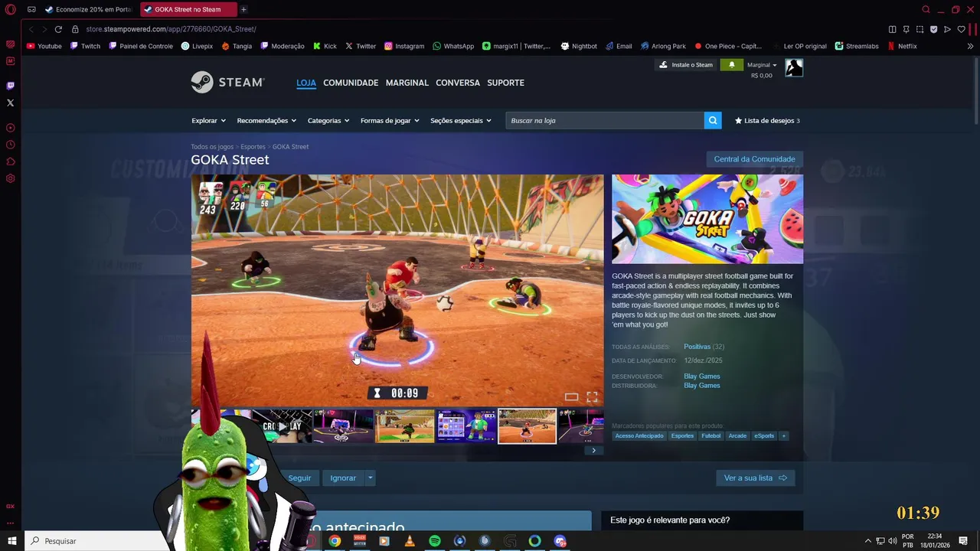Open the green notifications bell
This screenshot has height=551, width=980.
click(731, 65)
